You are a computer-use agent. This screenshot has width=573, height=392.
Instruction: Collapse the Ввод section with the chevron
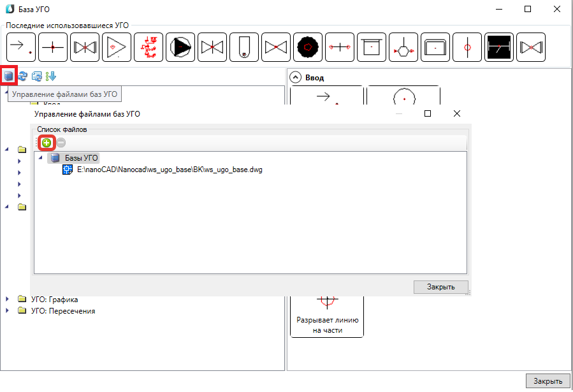[295, 78]
